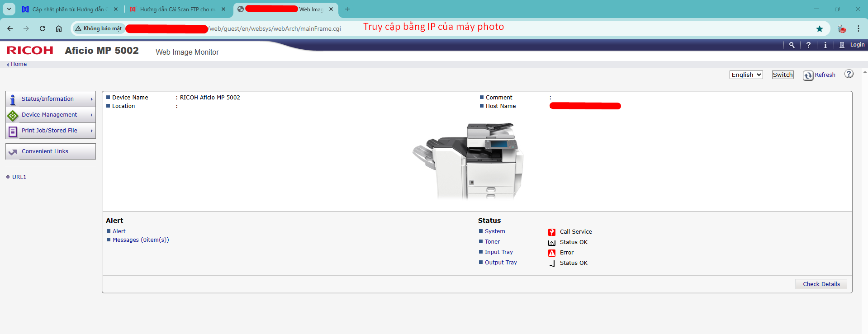
Task: Click the page scrollbar up arrow
Action: (865, 72)
